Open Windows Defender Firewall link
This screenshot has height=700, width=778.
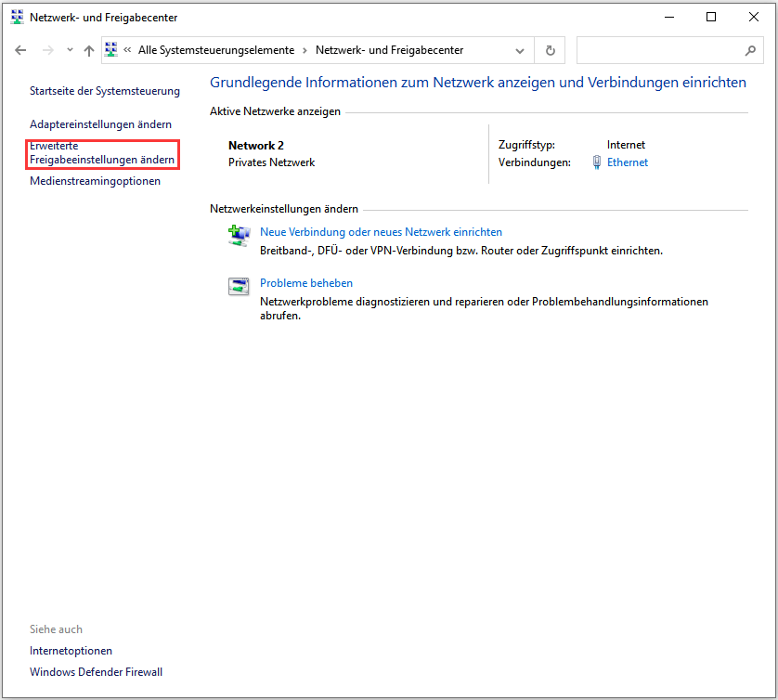click(96, 672)
